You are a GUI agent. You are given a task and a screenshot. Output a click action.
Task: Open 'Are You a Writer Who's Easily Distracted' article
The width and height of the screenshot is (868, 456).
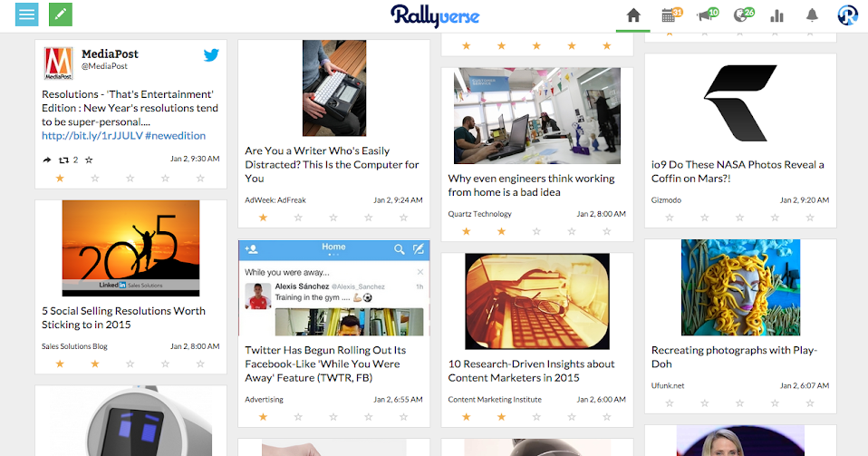click(x=332, y=165)
